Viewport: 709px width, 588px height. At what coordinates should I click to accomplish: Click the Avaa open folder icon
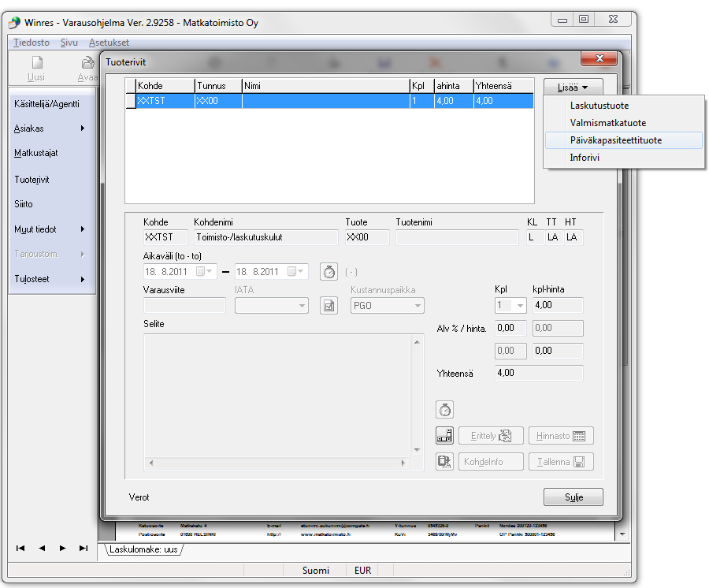pos(88,62)
